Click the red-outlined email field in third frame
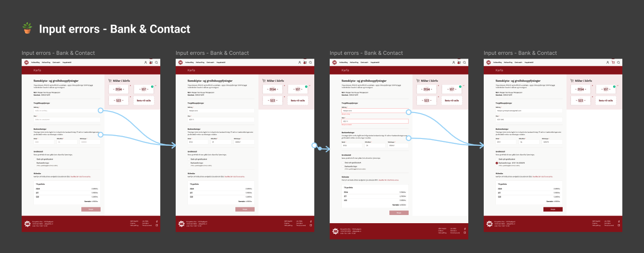This screenshot has height=253, width=644. point(374,111)
